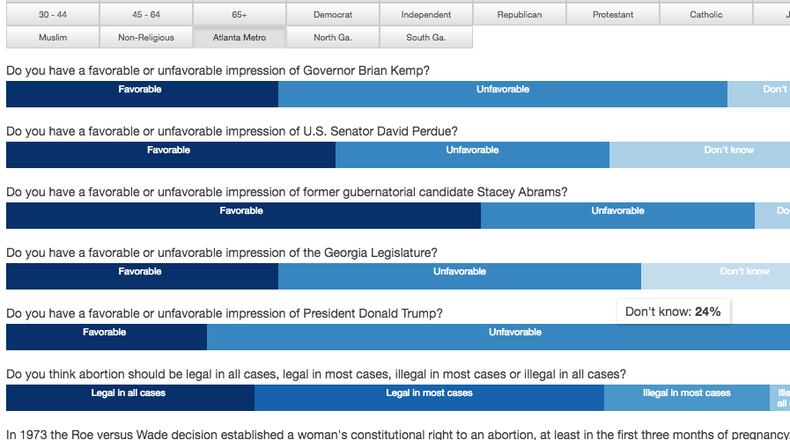Click Georgia Legislature's Unfavorable bar segment
The width and height of the screenshot is (790, 440).
(x=459, y=276)
